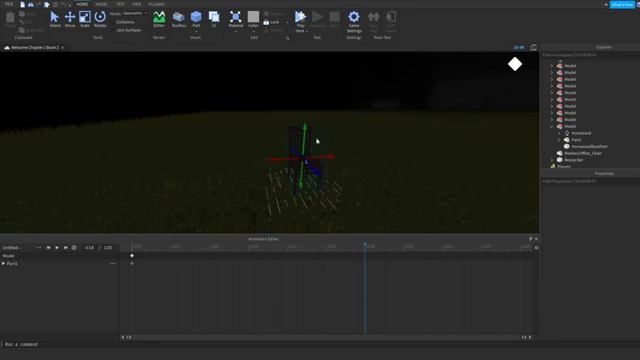Select HumanoidRootPart in Explorer

[589, 147]
